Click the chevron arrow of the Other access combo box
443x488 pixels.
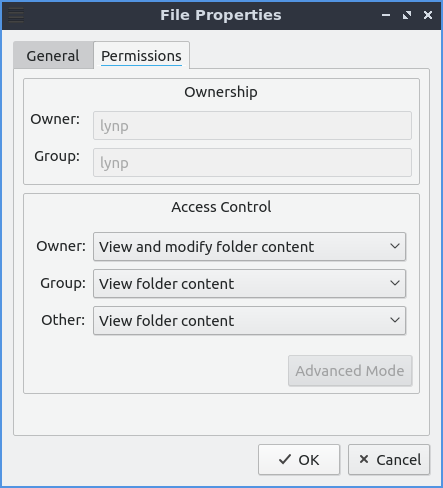[395, 320]
